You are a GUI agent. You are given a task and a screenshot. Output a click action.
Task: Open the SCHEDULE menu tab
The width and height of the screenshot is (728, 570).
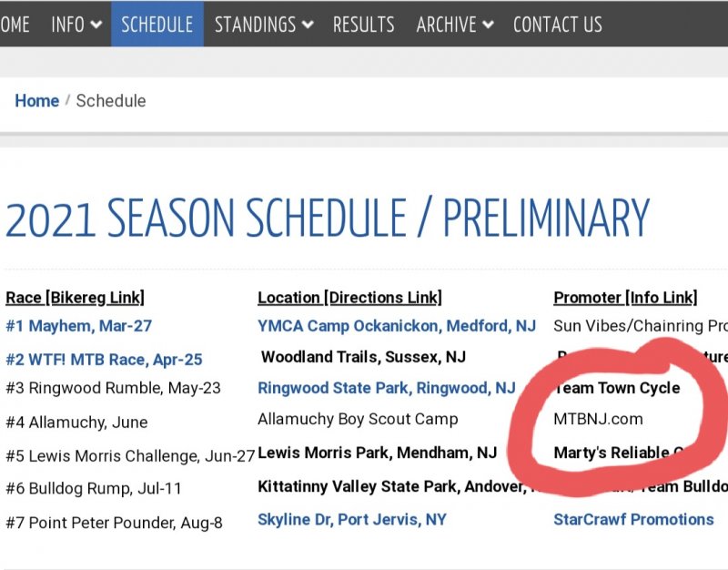point(157,24)
